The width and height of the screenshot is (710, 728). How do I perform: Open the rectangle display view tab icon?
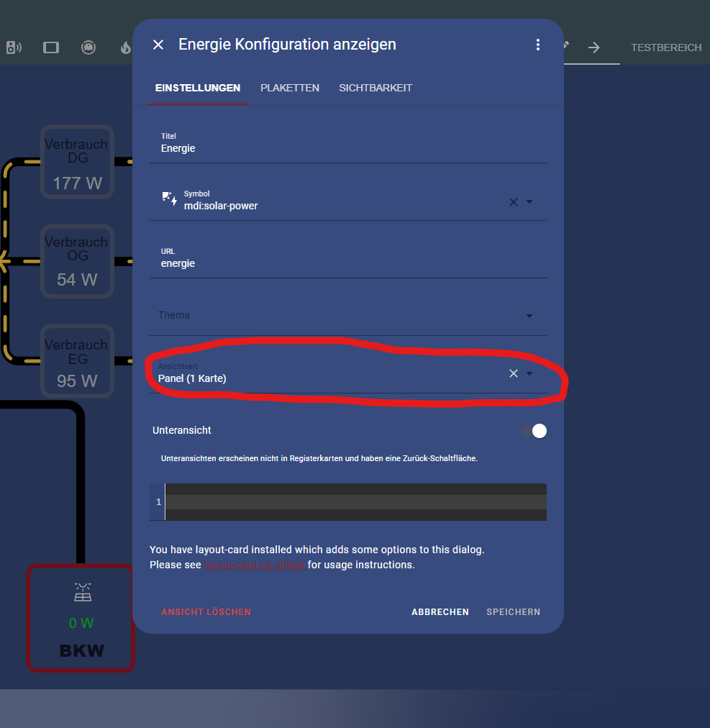51,47
